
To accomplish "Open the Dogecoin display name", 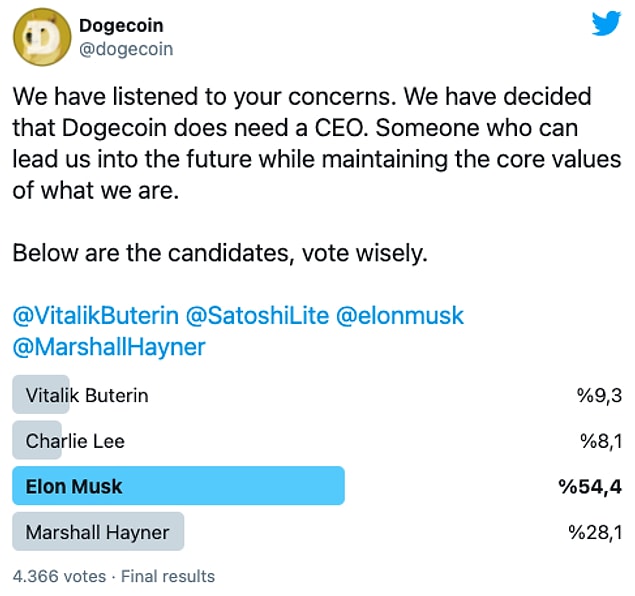I will pyautogui.click(x=121, y=26).
